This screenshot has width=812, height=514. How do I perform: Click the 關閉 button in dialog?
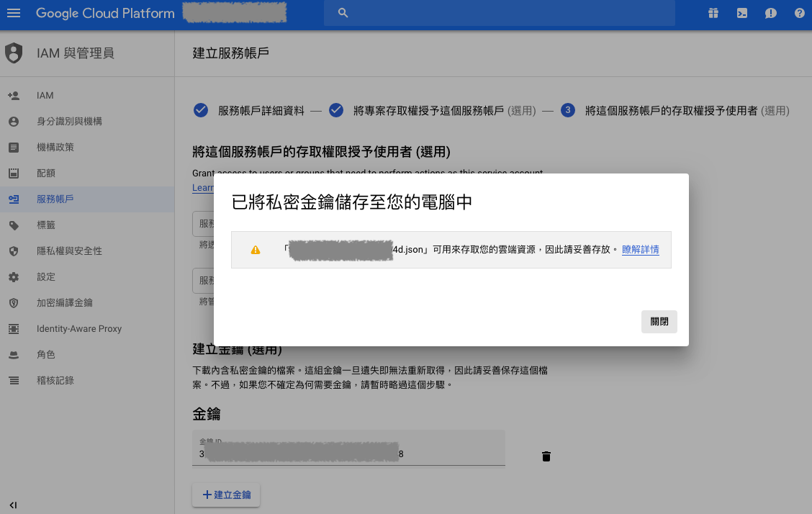[659, 321]
